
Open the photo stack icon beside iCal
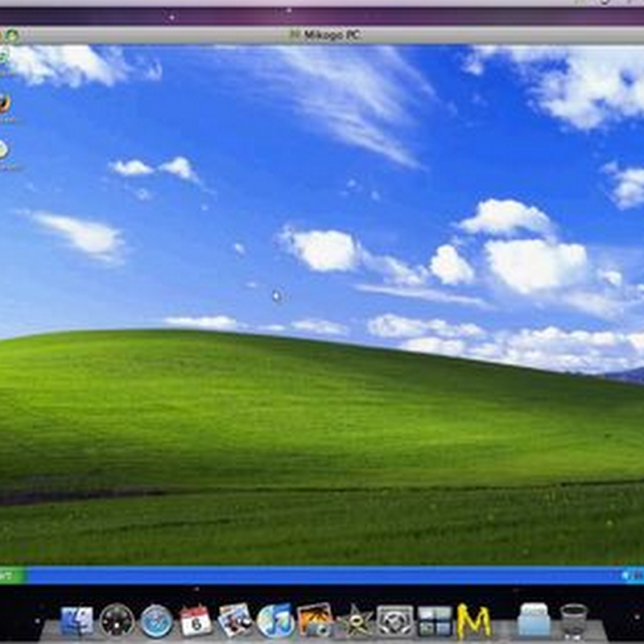235,620
